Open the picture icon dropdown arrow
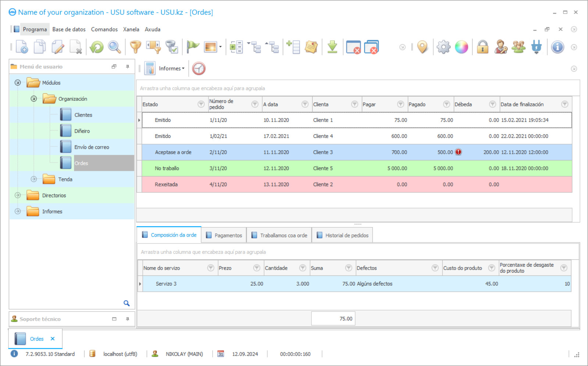Image resolution: width=588 pixels, height=366 pixels. point(220,47)
